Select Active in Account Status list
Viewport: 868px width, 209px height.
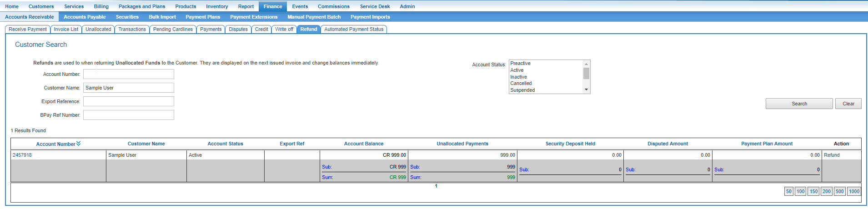517,70
